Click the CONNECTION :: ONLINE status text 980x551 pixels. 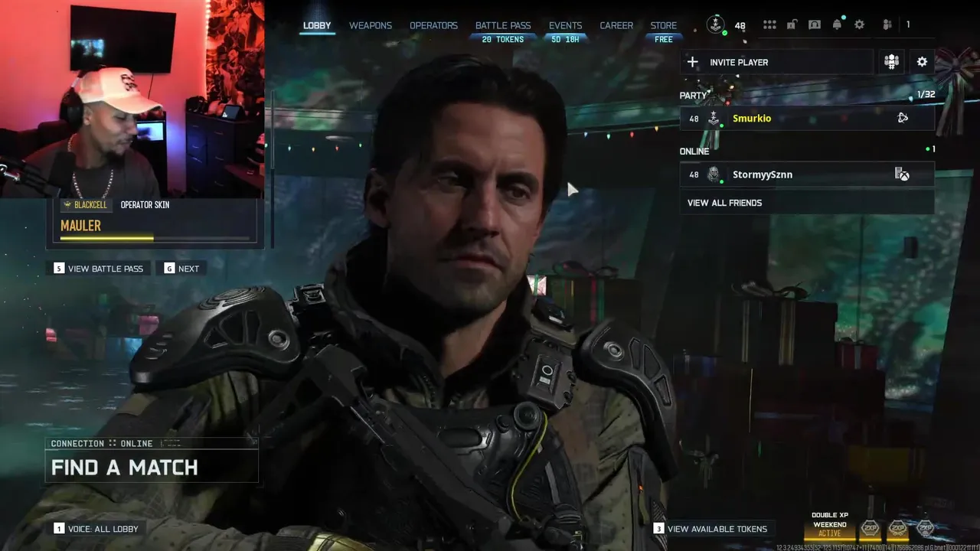tap(102, 444)
